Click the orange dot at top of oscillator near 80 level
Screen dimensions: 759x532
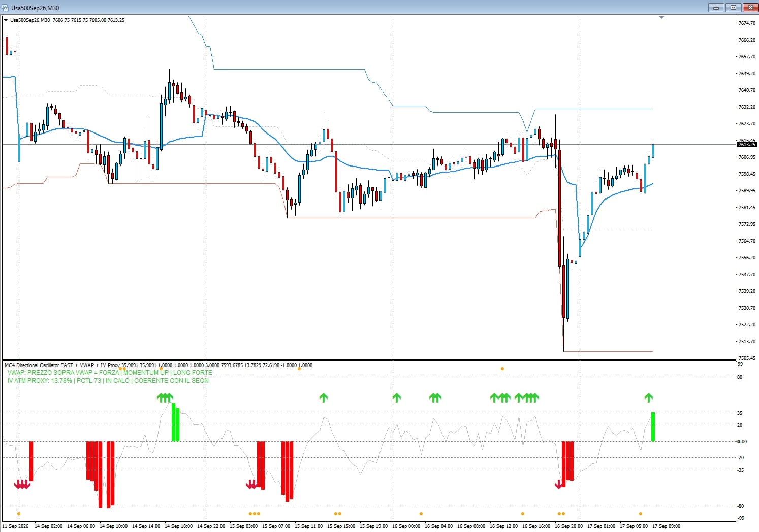502,369
